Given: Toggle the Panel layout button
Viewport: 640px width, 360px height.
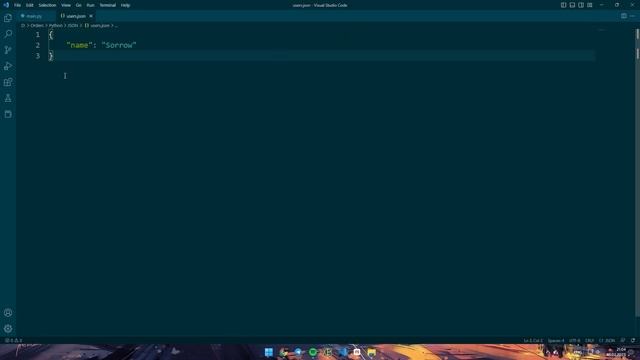Looking at the screenshot, I should click(x=572, y=5).
